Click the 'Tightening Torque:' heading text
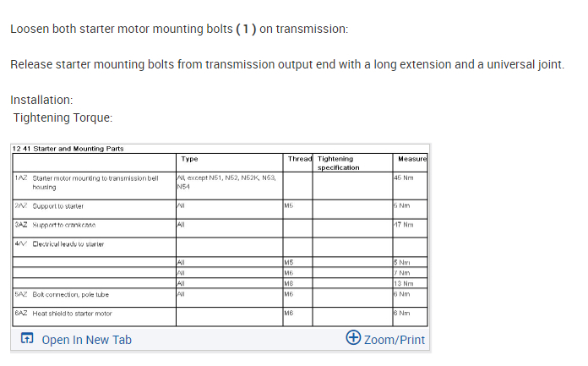 click(x=63, y=117)
